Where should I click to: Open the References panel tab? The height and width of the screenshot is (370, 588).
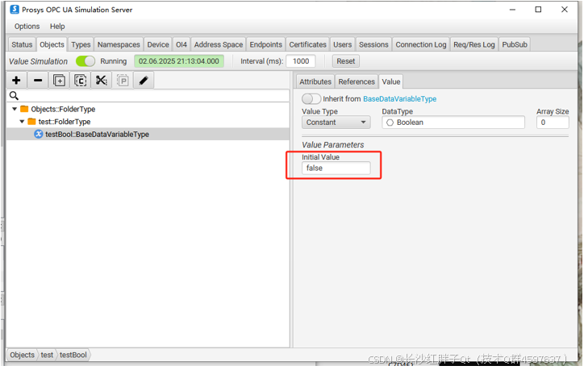357,81
